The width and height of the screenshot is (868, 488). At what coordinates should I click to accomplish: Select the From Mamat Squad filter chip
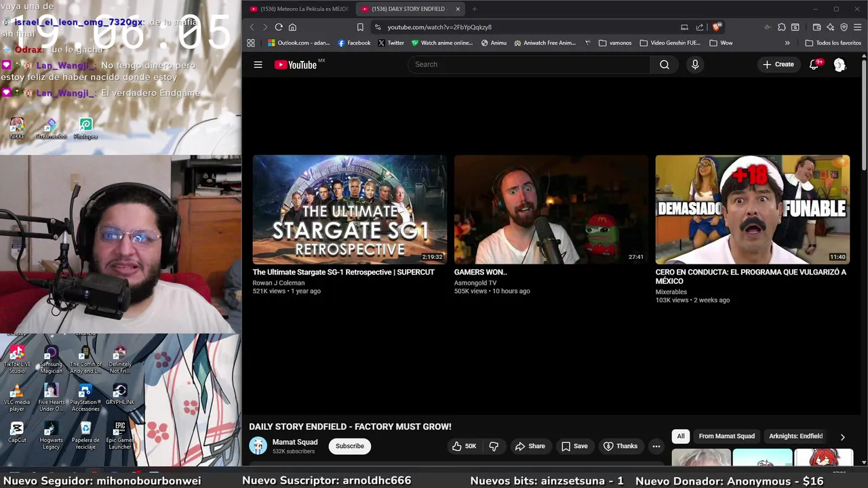coord(726,436)
